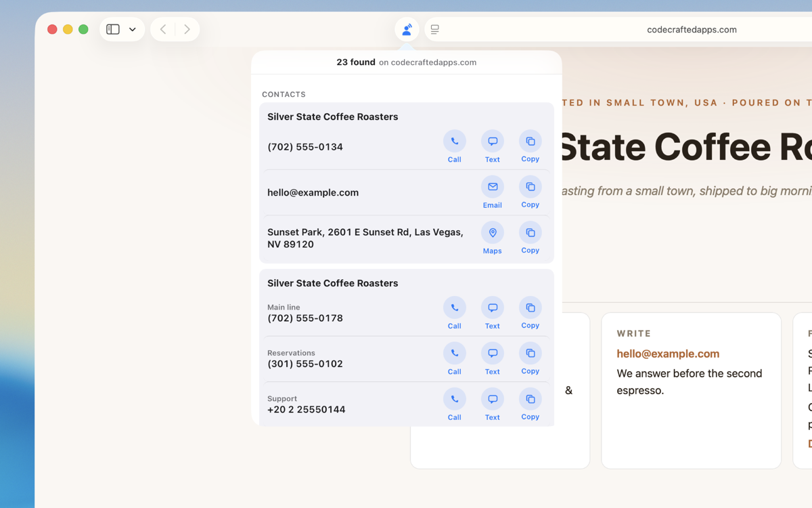Copy hello@example.com address
The image size is (812, 508).
click(x=531, y=192)
